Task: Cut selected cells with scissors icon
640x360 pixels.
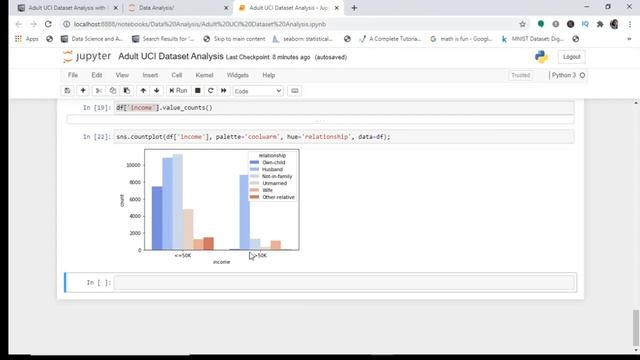Action: click(x=99, y=91)
